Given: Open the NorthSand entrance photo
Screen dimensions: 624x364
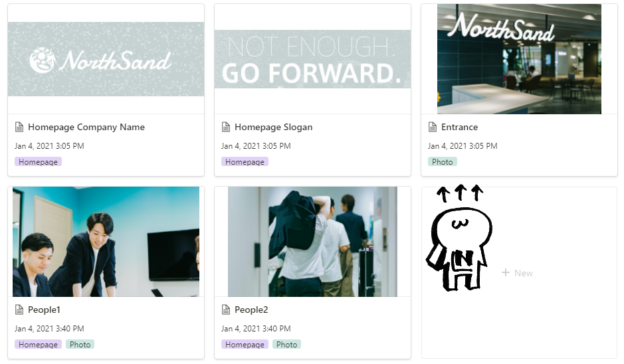Looking at the screenshot, I should pyautogui.click(x=519, y=59).
